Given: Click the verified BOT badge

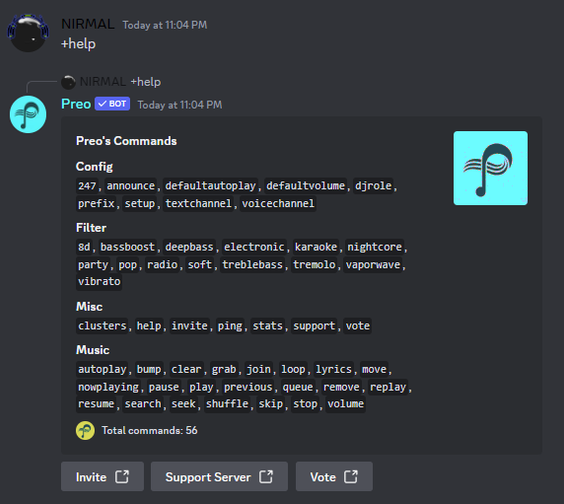Looking at the screenshot, I should tap(112, 104).
